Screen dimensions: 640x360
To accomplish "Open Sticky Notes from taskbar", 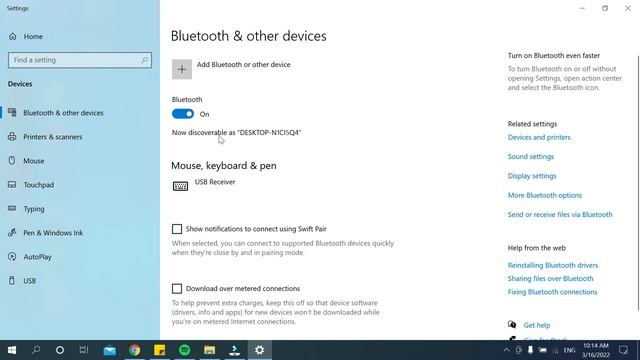I will 160,350.
